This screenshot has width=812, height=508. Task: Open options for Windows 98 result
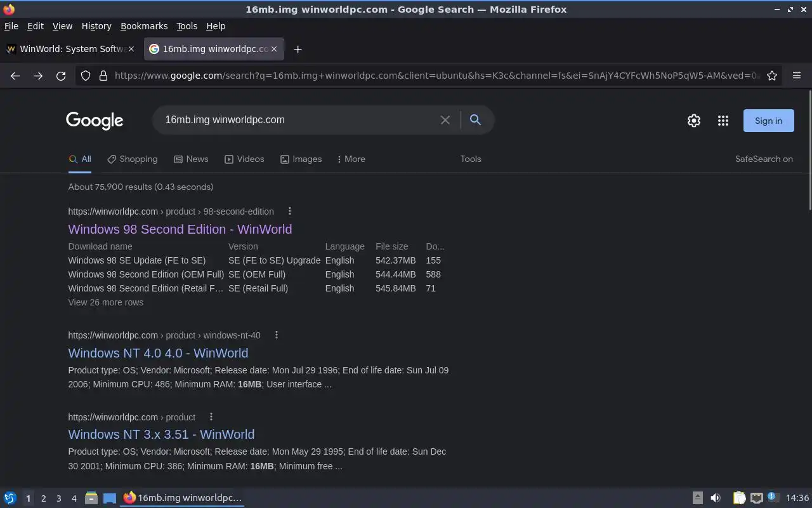(x=290, y=211)
